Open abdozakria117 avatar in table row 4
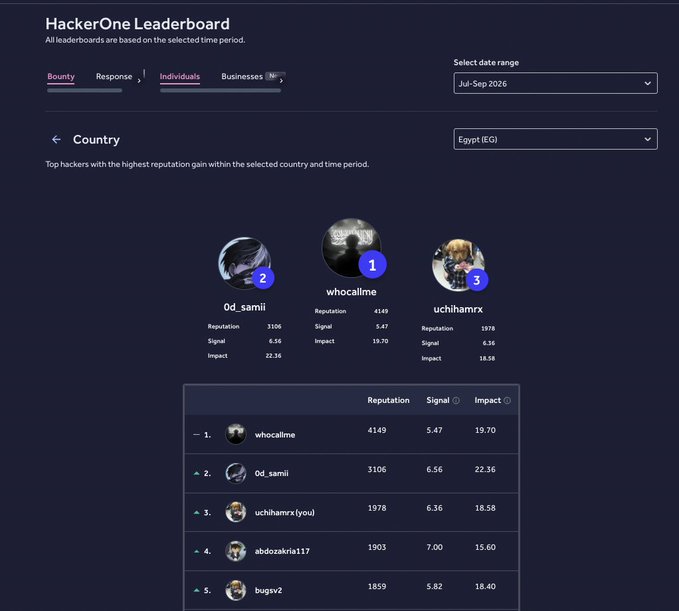 tap(236, 551)
